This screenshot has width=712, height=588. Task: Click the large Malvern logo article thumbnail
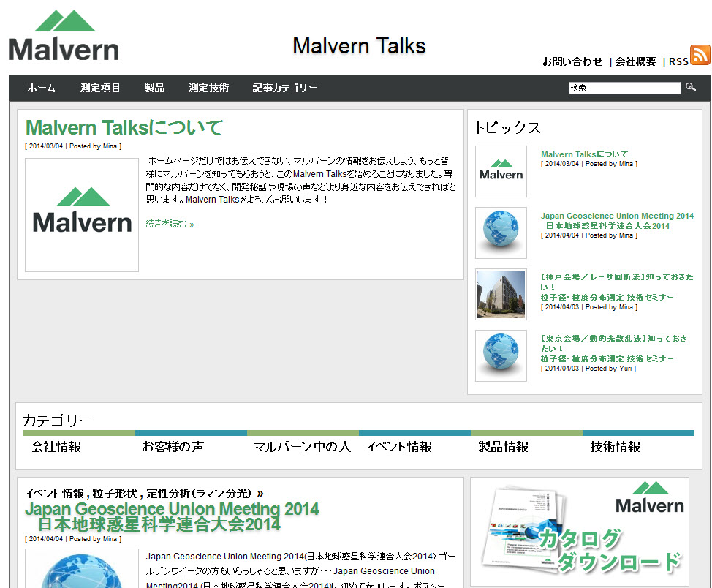[x=82, y=215]
